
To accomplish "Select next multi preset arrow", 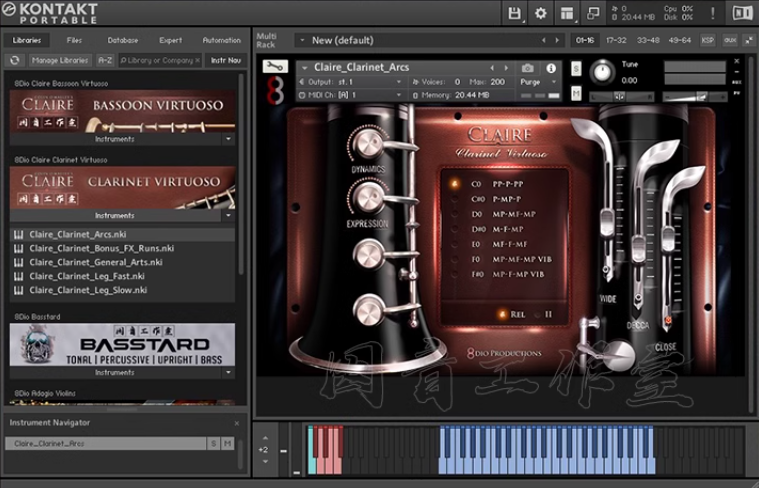I will point(557,40).
